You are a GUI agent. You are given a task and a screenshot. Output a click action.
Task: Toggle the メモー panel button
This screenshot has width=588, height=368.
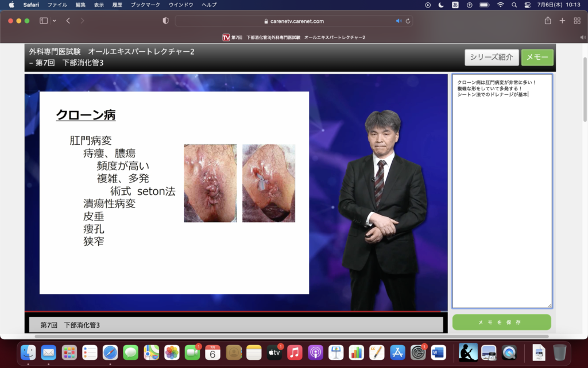coord(537,57)
